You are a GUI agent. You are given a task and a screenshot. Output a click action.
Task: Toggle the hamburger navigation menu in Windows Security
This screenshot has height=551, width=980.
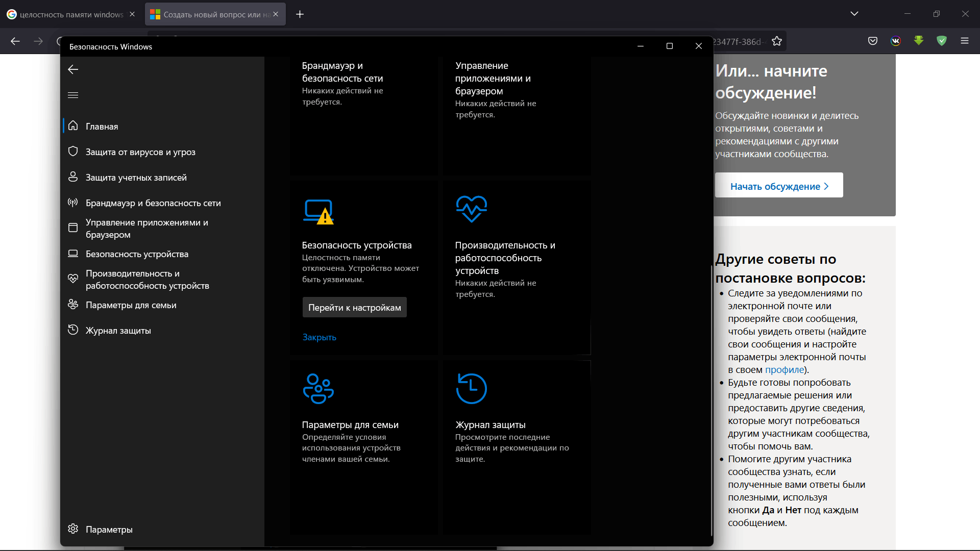[73, 95]
